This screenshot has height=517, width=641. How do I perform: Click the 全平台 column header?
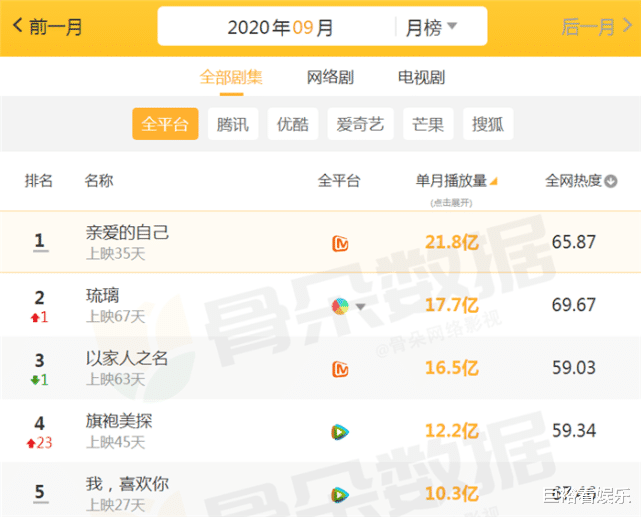click(x=339, y=180)
